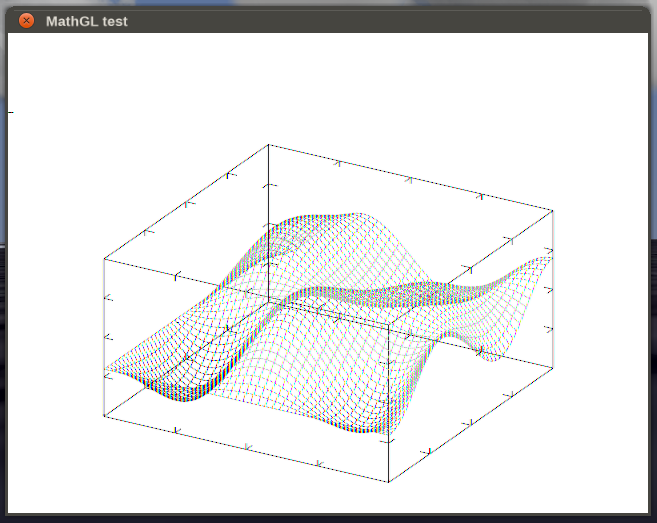Image resolution: width=657 pixels, height=523 pixels.
Task: Click the raised mesh ridge at the right edge
Action: [535, 265]
